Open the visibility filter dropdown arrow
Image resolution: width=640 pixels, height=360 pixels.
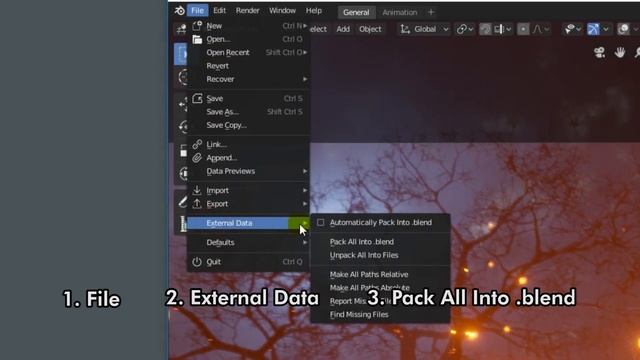pos(578,29)
